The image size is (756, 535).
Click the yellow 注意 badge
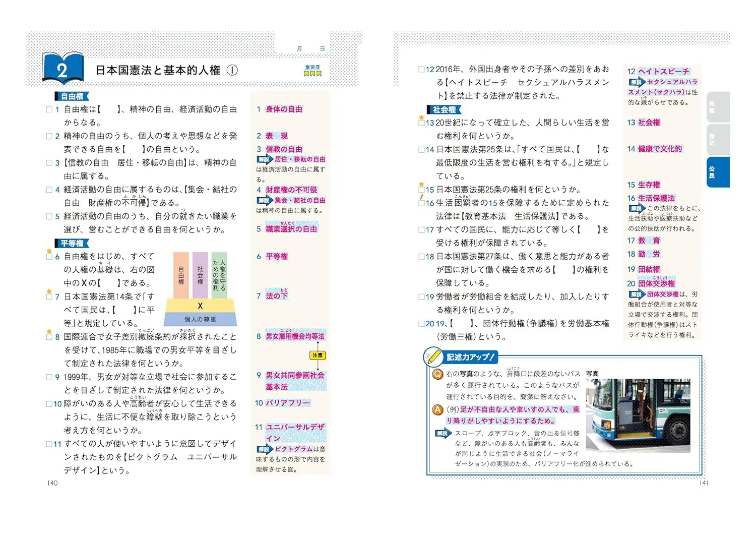click(x=318, y=355)
